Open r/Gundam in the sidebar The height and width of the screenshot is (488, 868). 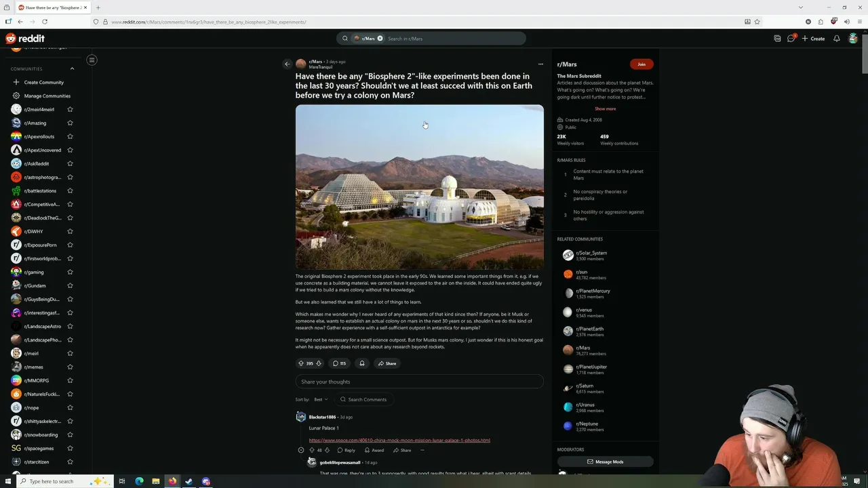pos(35,285)
